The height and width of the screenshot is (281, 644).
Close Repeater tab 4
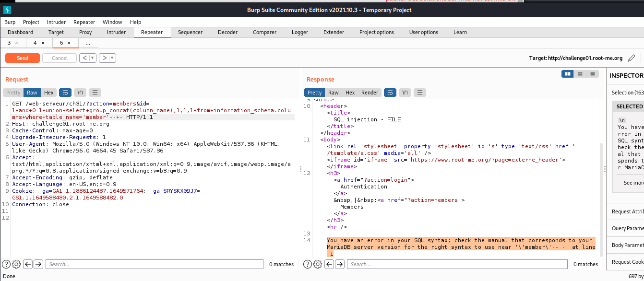tap(43, 43)
